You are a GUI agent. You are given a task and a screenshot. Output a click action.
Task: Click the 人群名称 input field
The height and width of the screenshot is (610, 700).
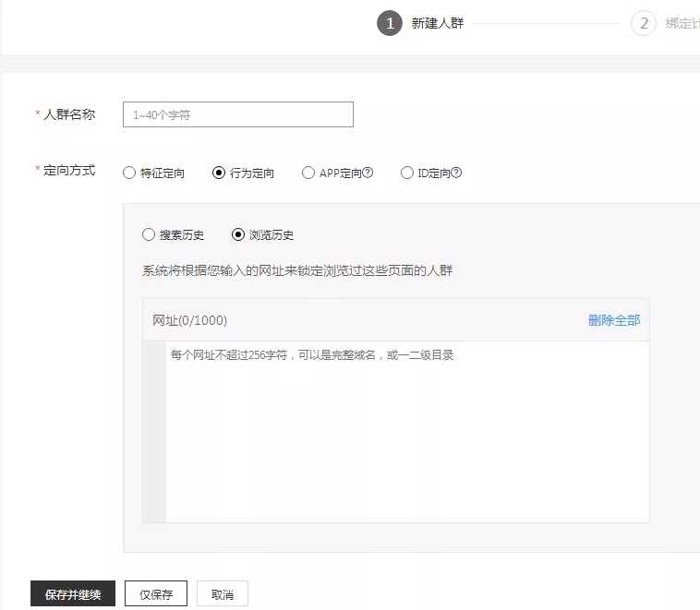tap(238, 114)
